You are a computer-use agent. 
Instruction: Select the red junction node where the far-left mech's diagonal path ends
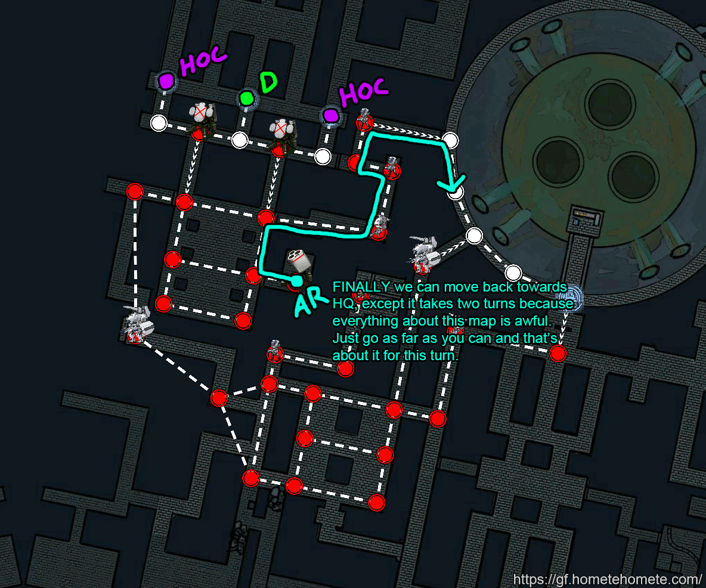(x=219, y=398)
